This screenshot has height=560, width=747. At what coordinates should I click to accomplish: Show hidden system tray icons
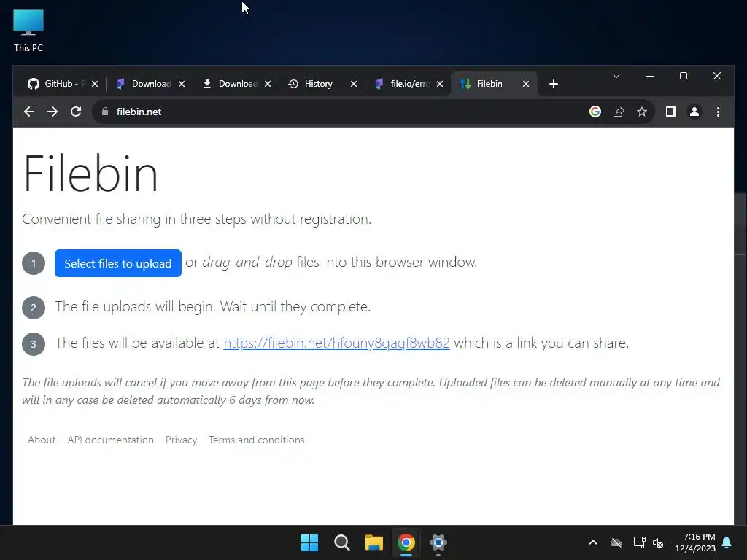pyautogui.click(x=593, y=542)
